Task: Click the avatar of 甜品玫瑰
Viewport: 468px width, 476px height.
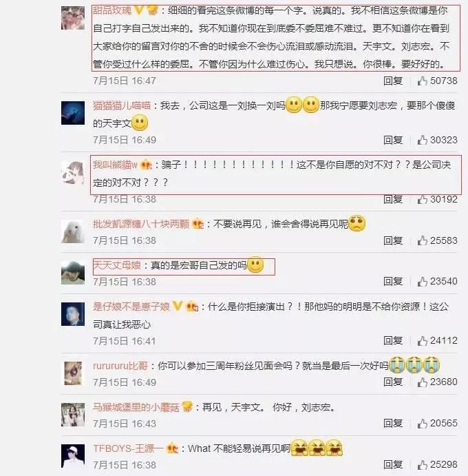Action: [x=73, y=18]
